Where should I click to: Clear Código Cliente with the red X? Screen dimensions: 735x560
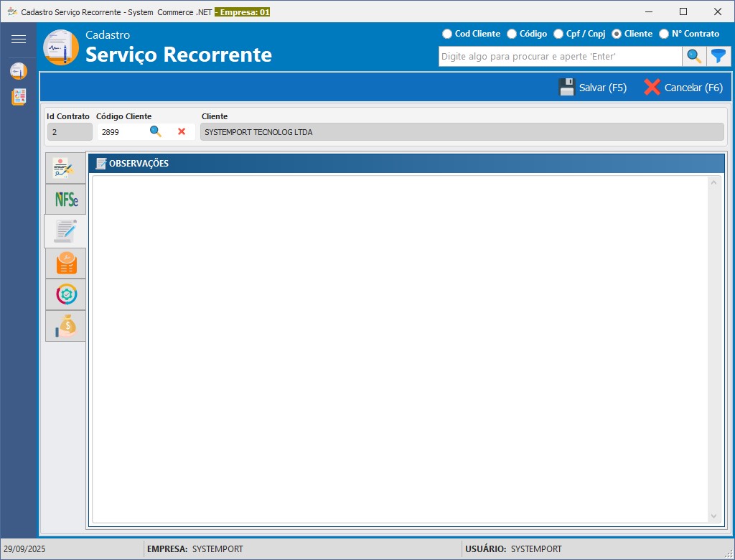pos(182,131)
